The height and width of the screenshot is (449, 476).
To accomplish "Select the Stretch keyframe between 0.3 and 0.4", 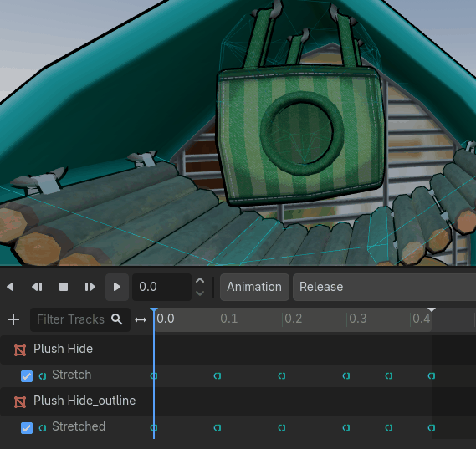I will pos(389,376).
